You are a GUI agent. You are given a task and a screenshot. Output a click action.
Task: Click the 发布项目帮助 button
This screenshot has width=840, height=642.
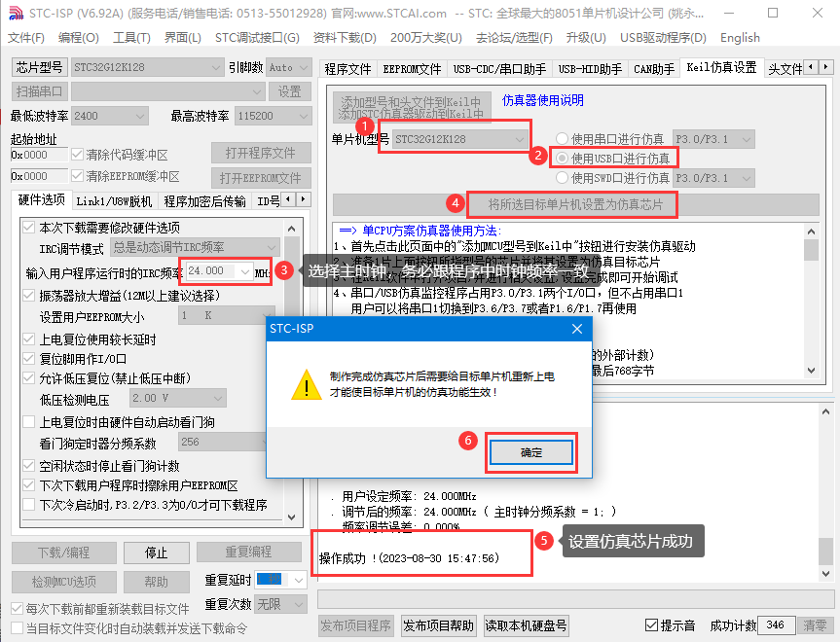click(x=438, y=625)
